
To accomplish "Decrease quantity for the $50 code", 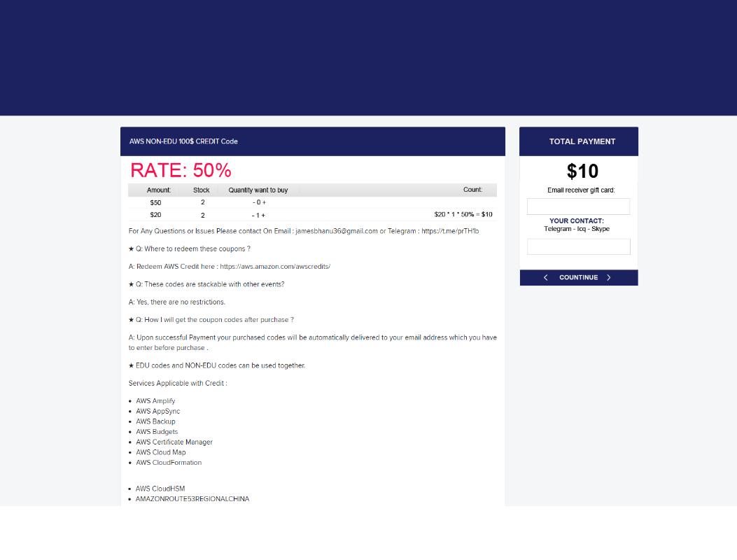I will [x=254, y=202].
